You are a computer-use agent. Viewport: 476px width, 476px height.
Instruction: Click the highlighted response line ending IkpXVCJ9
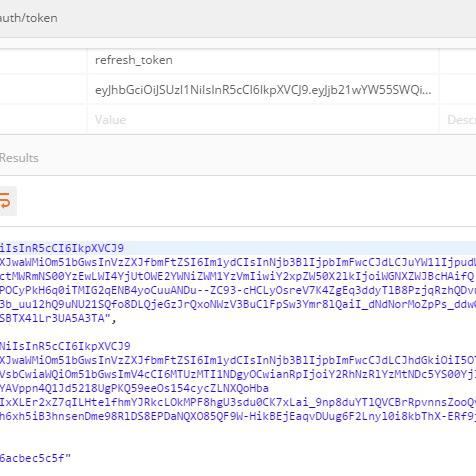[62, 248]
